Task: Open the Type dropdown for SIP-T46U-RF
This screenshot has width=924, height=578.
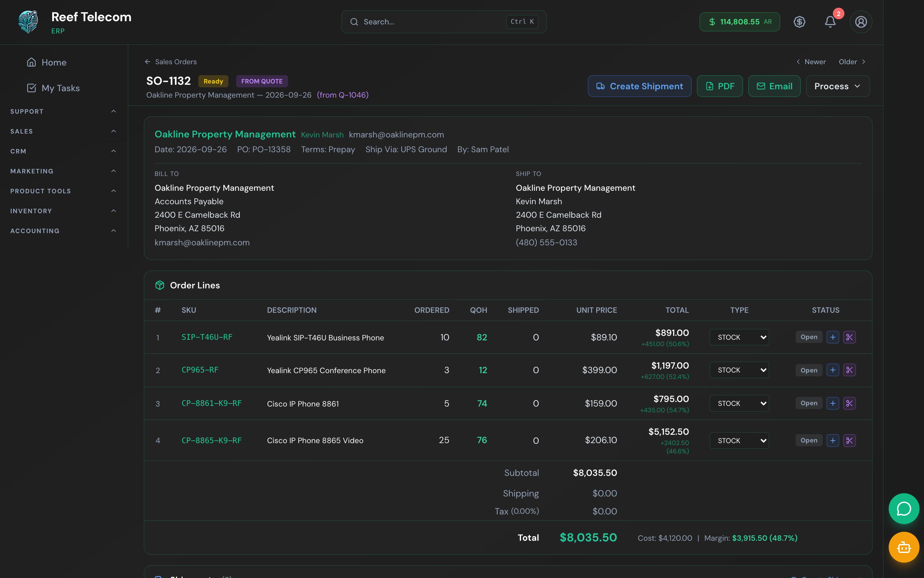Action: (x=739, y=337)
